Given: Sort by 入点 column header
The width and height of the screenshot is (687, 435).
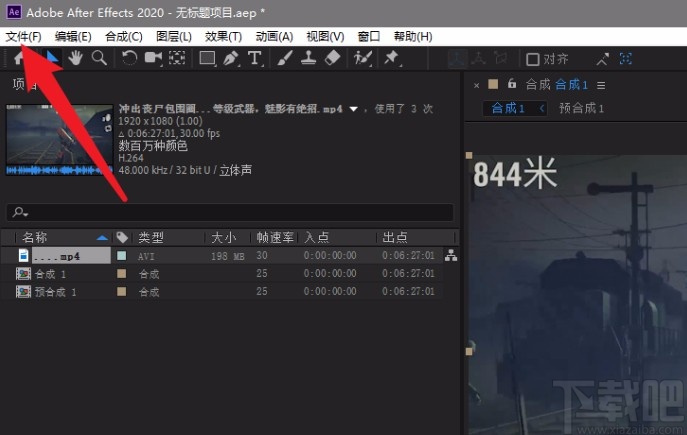Looking at the screenshot, I should click(317, 237).
